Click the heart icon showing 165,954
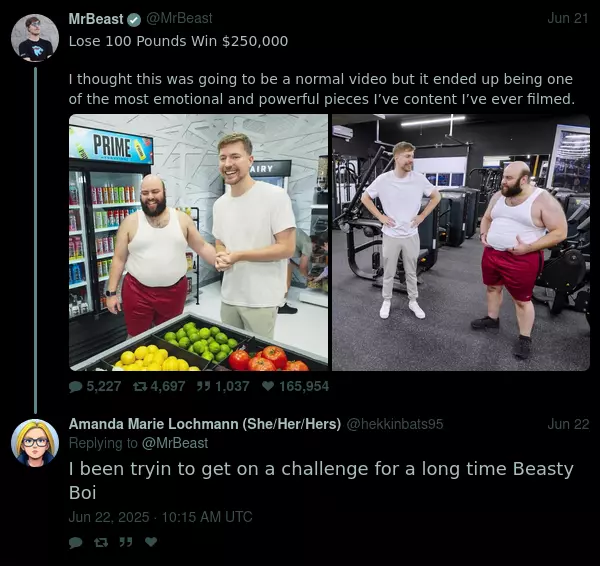Image resolution: width=600 pixels, height=566 pixels. 268,386
